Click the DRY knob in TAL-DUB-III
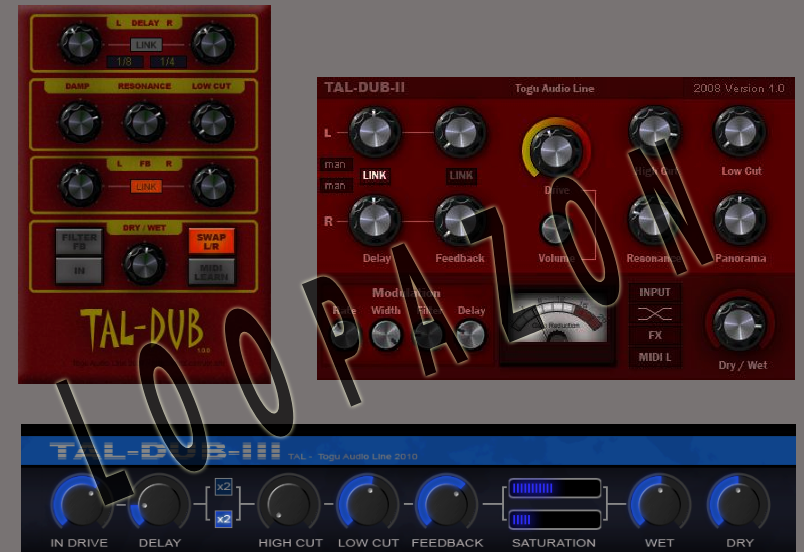Image resolution: width=804 pixels, height=552 pixels. 738,503
